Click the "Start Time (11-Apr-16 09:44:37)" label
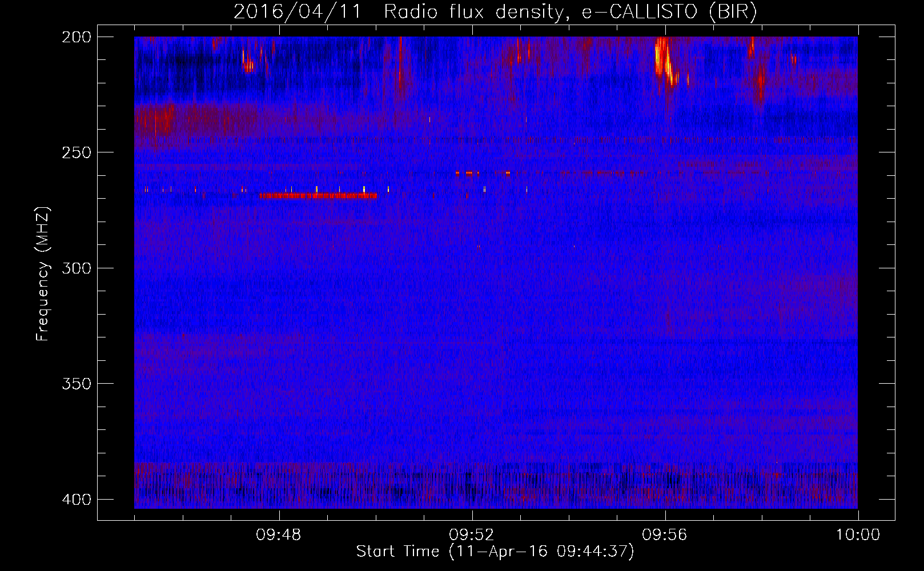Screen dimensions: 924x571 (x=495, y=552)
